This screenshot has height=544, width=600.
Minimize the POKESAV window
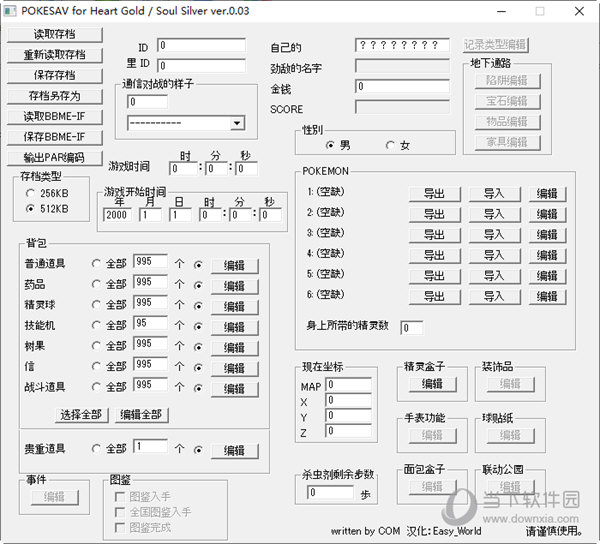(x=502, y=11)
